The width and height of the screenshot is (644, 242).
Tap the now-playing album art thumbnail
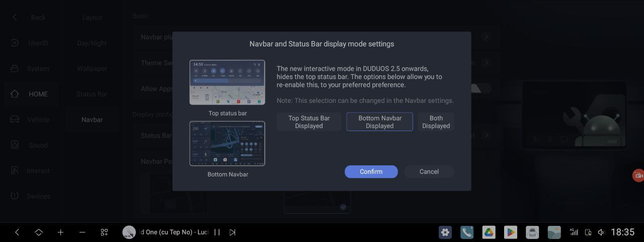coord(129,232)
